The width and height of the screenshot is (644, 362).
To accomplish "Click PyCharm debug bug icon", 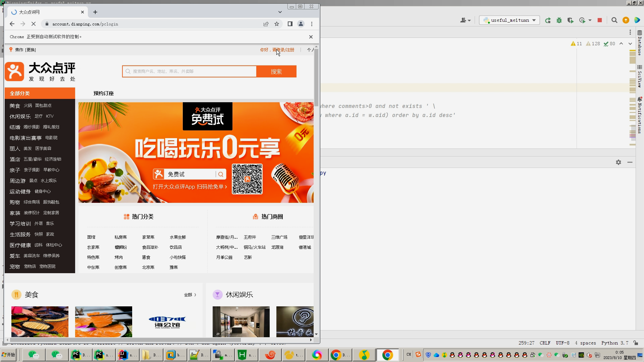I will pos(559,20).
